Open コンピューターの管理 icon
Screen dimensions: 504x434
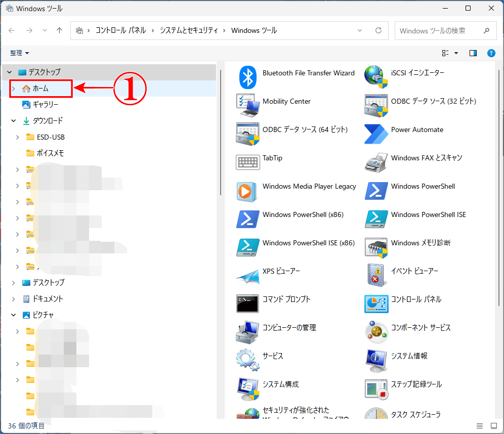[247, 332]
